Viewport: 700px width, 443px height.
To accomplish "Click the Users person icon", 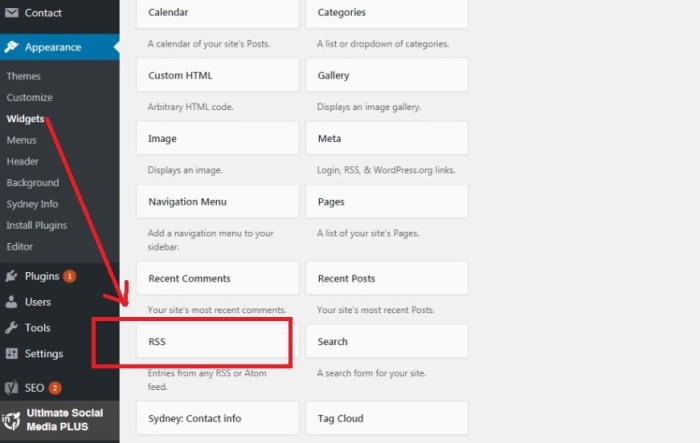I will click(x=11, y=302).
